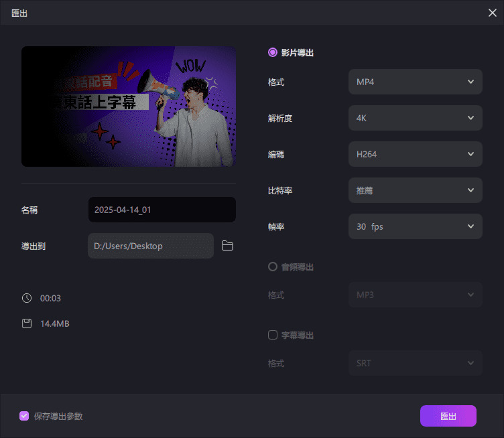Click the 14.4MB file size text
Image resolution: width=504 pixels, height=438 pixels.
(x=55, y=324)
